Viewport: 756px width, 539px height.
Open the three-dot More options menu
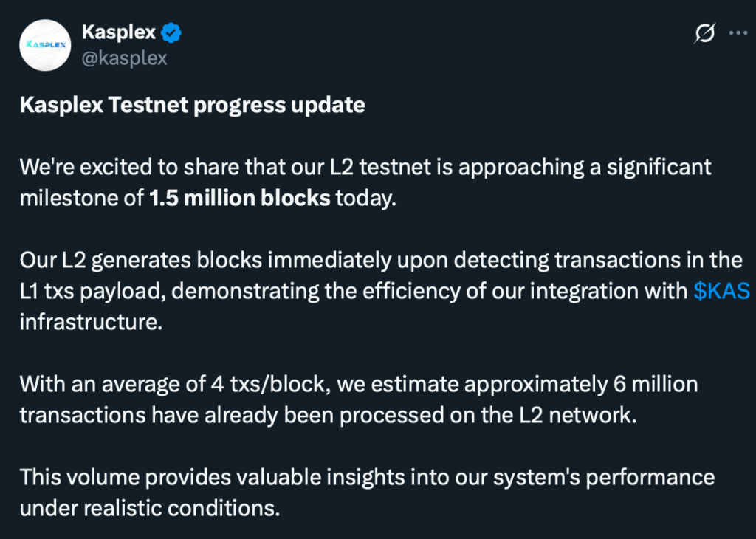pyautogui.click(x=738, y=32)
